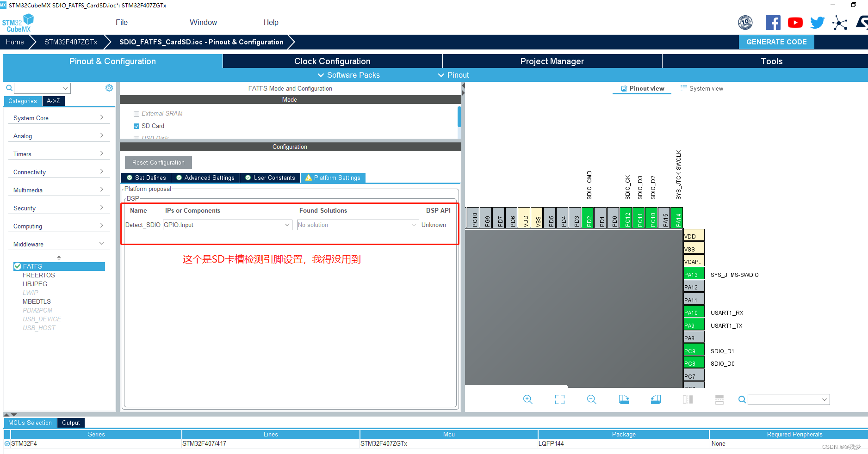
Task: Select the PC8 SDIO_D0 pin
Action: 694,362
